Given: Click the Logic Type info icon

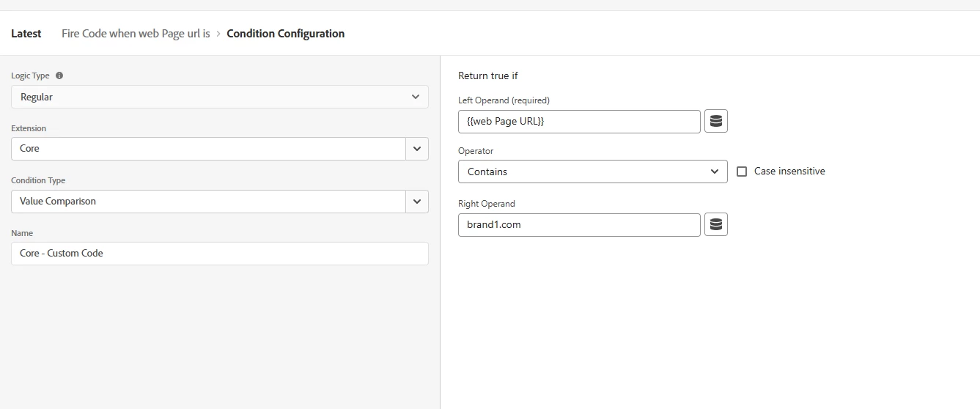Looking at the screenshot, I should pyautogui.click(x=59, y=75).
